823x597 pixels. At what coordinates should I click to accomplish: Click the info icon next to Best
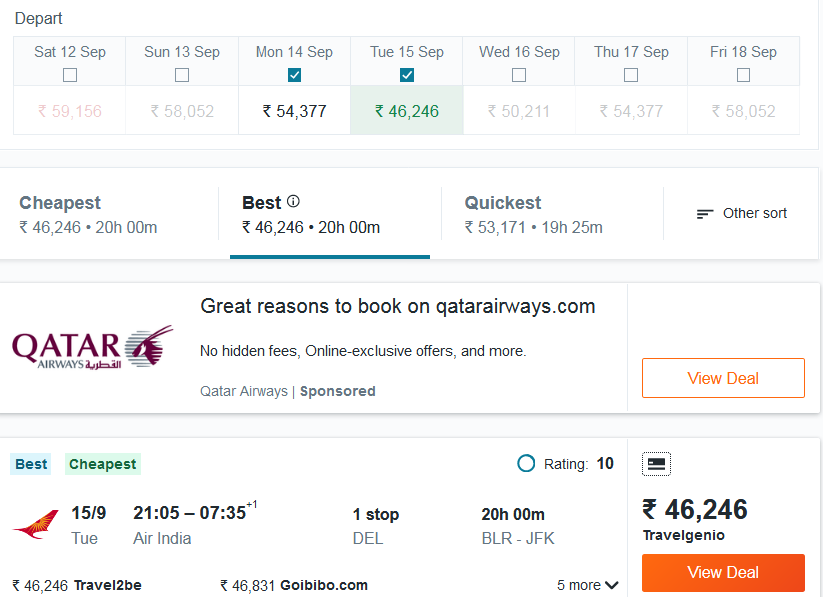point(293,201)
